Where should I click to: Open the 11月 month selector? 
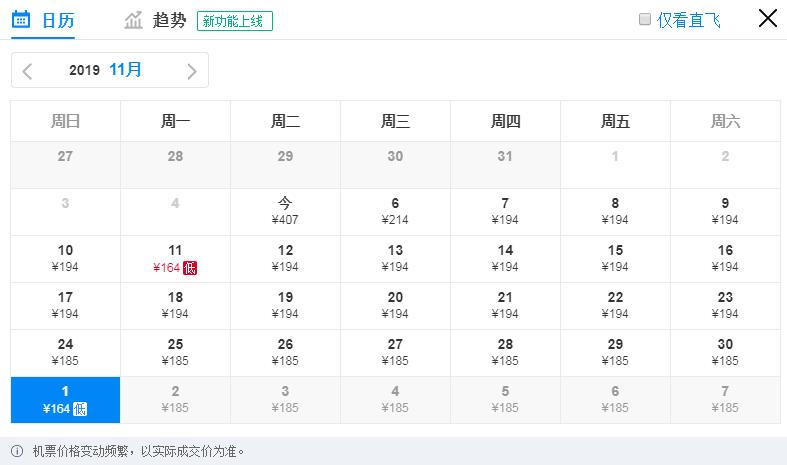pos(125,69)
